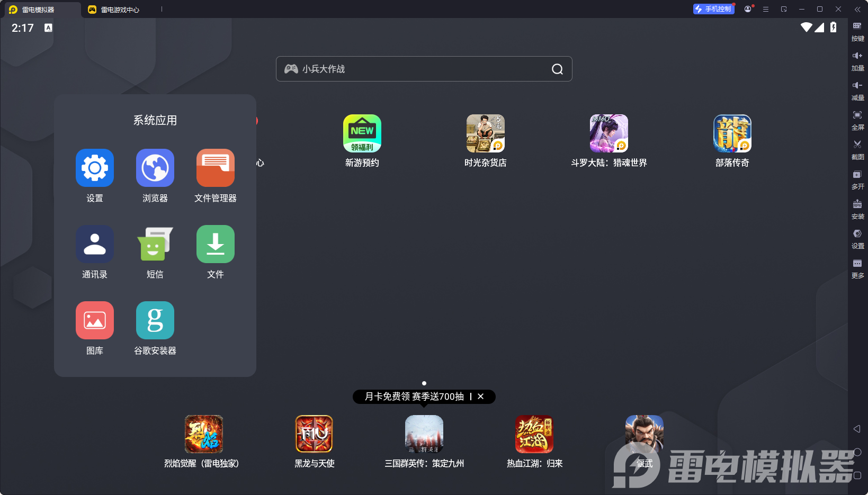
Task: Open the 多开 multi-instance tool
Action: pyautogui.click(x=857, y=180)
